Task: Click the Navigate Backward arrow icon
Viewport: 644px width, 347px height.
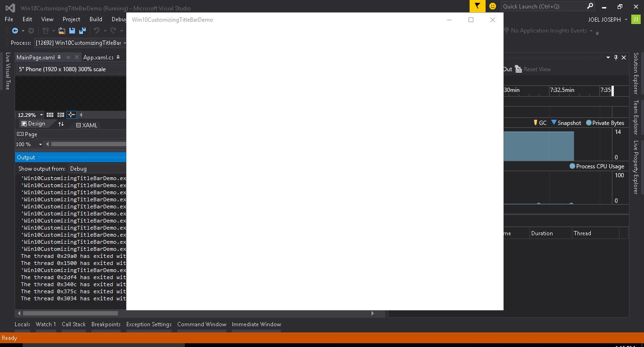Action: coord(15,31)
